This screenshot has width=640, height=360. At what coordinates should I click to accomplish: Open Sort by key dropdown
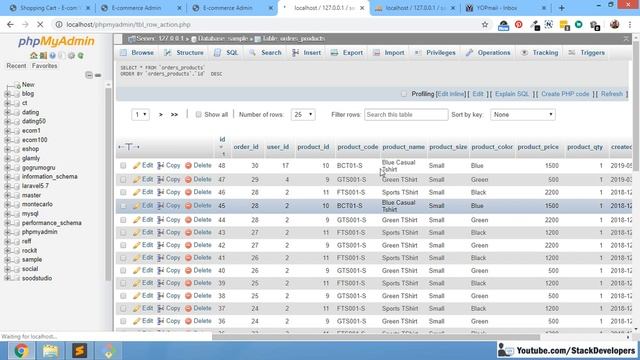click(x=523, y=115)
